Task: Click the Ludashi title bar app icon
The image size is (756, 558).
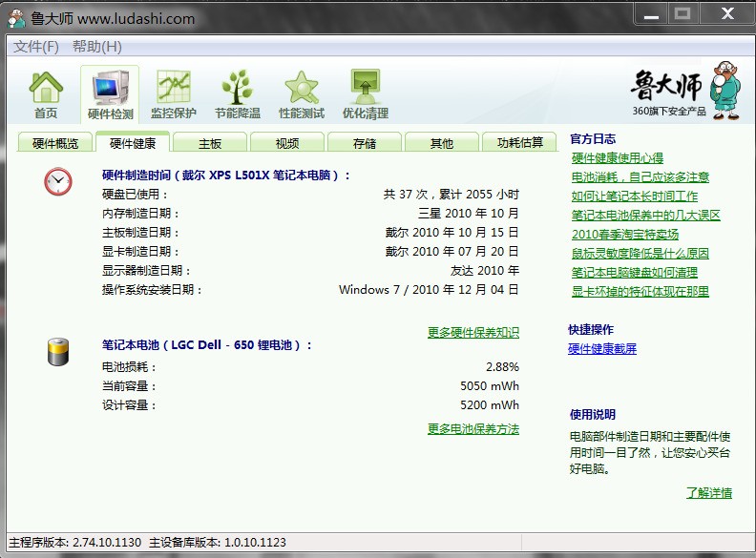Action: point(16,18)
